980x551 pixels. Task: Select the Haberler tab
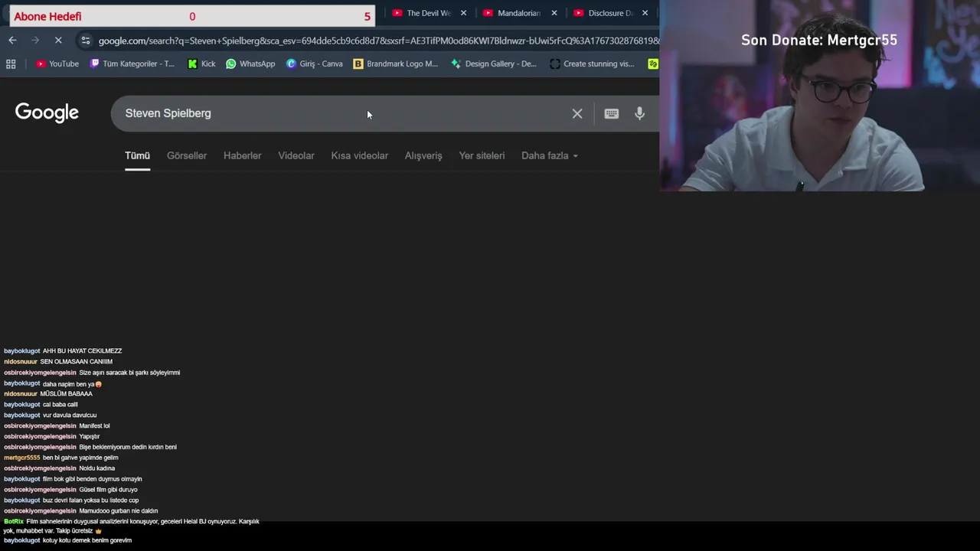pyautogui.click(x=243, y=156)
